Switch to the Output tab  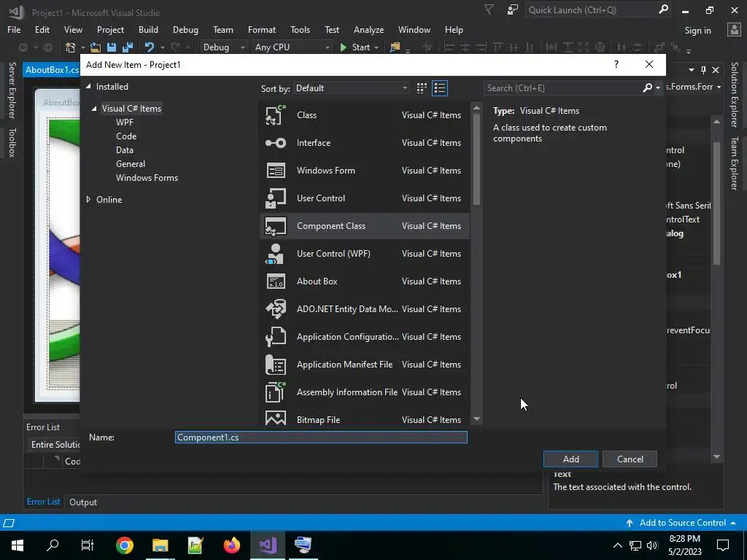pos(83,502)
